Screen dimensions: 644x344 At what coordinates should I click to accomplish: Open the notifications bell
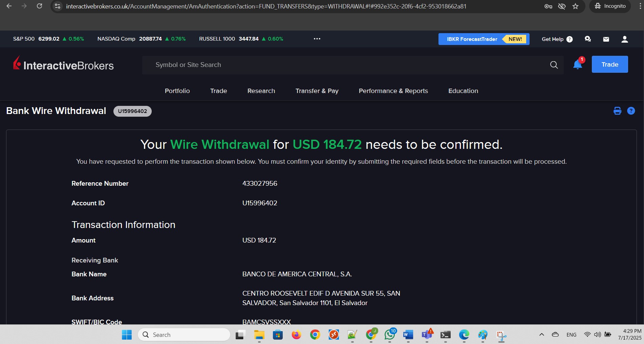point(578,64)
